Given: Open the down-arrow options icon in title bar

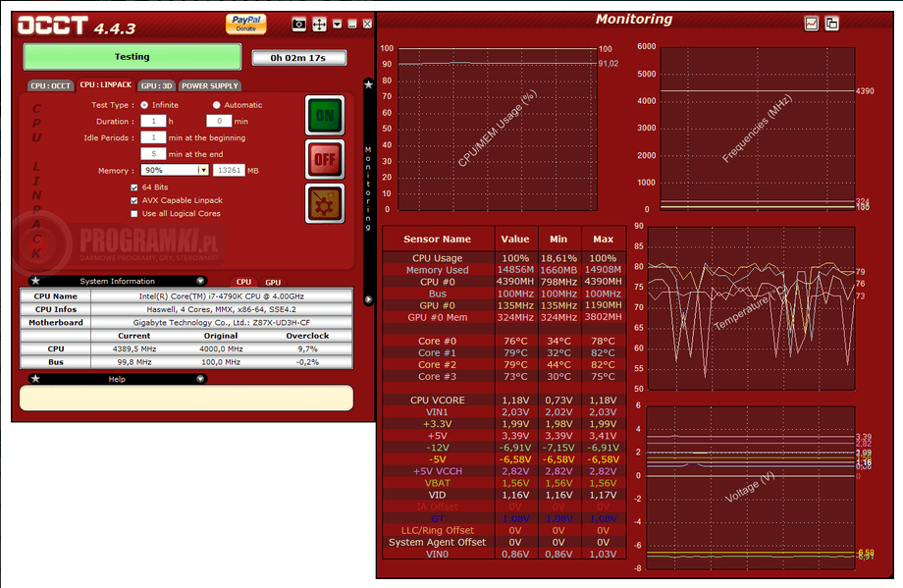Looking at the screenshot, I should click(338, 25).
